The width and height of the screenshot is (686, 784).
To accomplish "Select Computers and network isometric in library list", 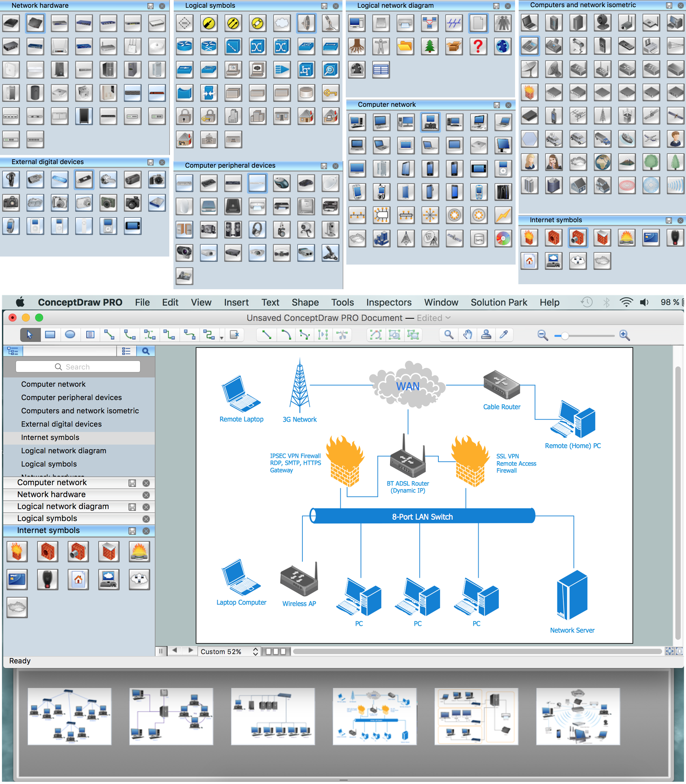I will pos(80,411).
